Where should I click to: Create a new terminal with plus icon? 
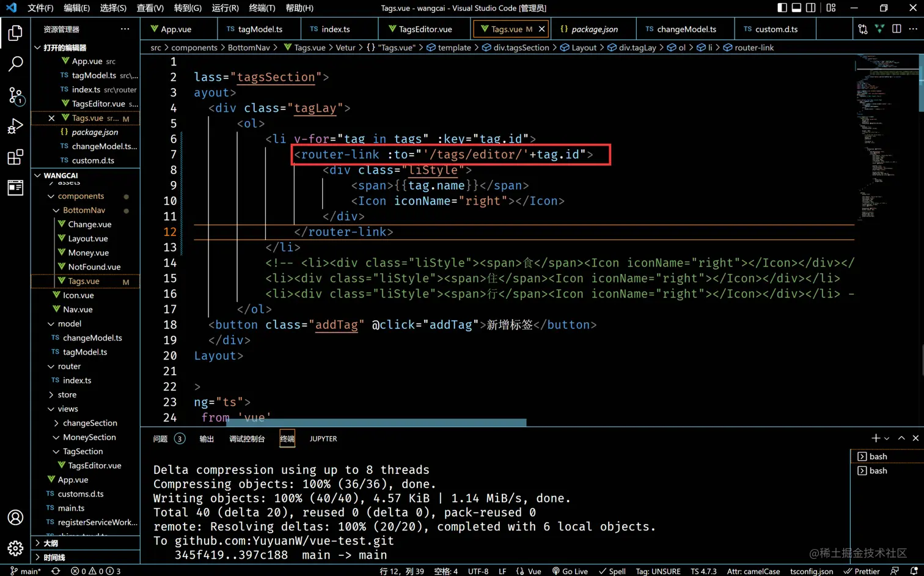pyautogui.click(x=876, y=438)
